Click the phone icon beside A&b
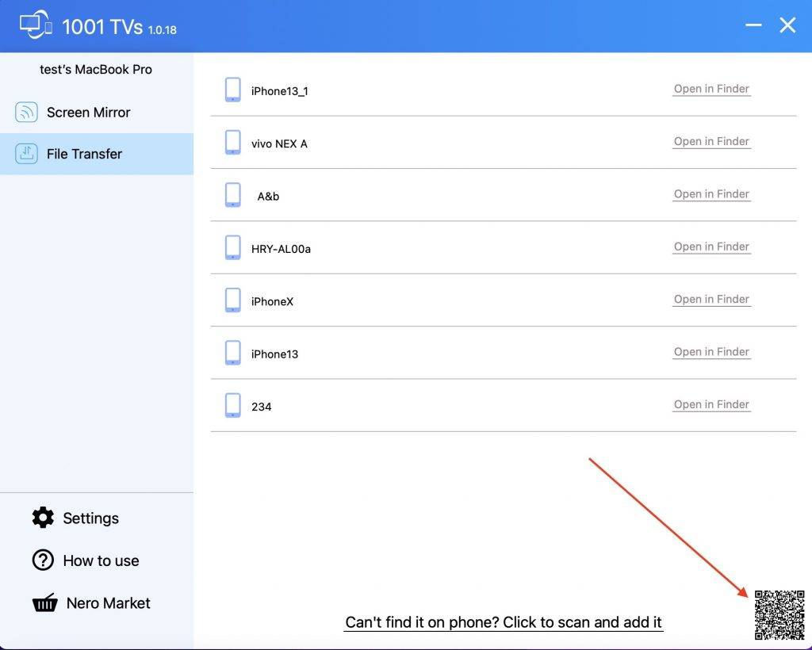Screen dimensions: 812x650 (x=233, y=195)
